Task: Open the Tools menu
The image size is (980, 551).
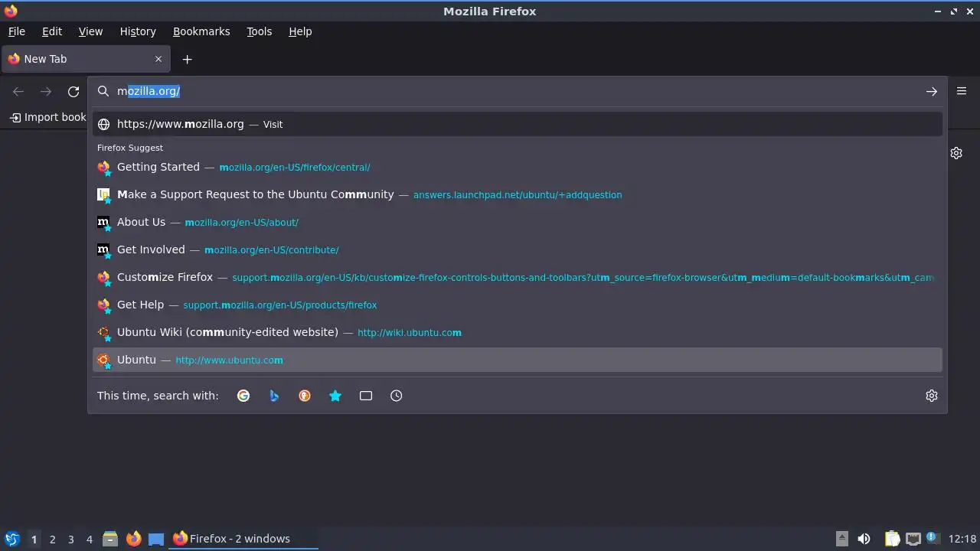Action: tap(259, 31)
